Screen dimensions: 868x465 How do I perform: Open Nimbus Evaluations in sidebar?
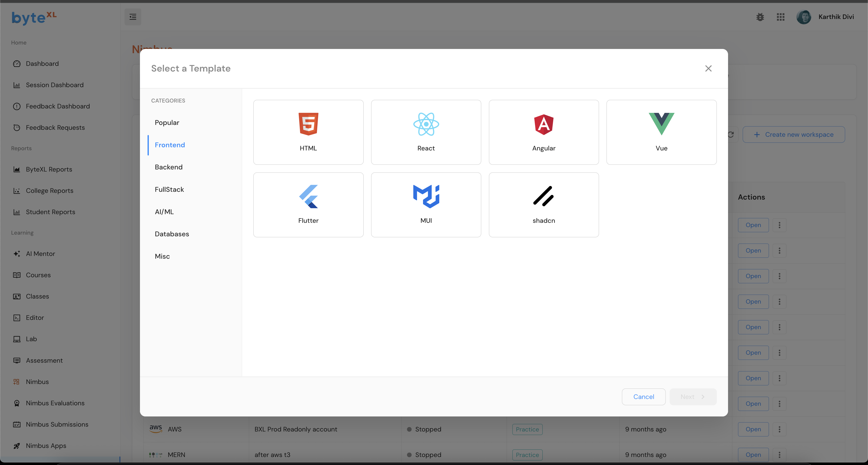(55, 403)
